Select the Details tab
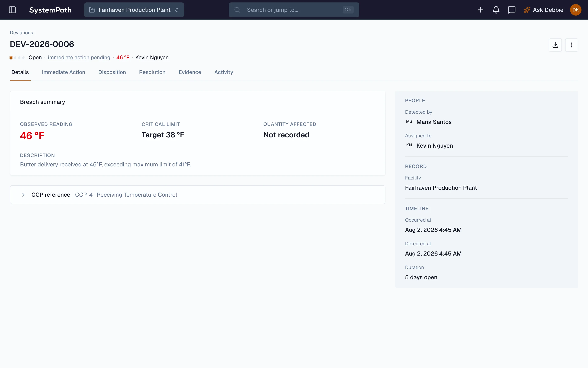 click(20, 72)
